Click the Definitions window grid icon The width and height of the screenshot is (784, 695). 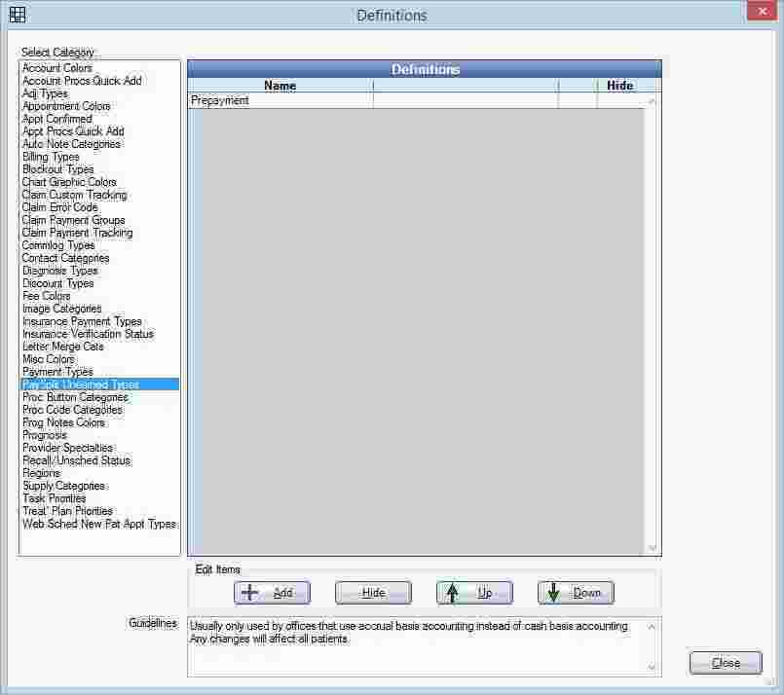(17, 15)
